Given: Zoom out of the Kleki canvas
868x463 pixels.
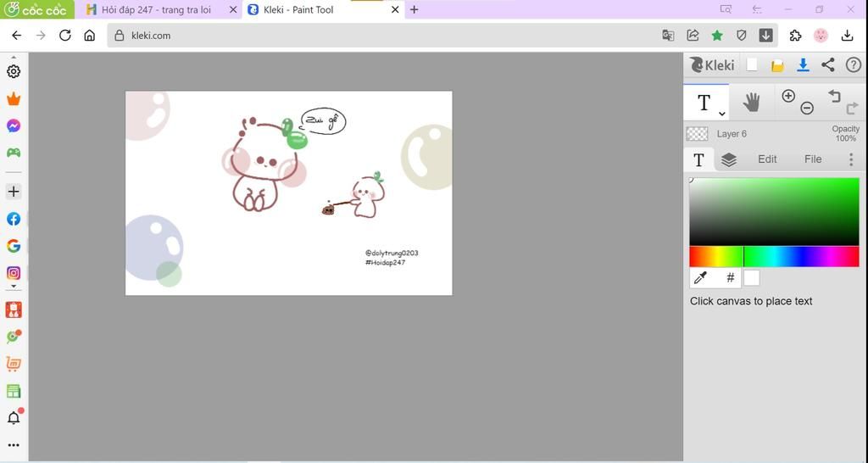Looking at the screenshot, I should pos(807,108).
